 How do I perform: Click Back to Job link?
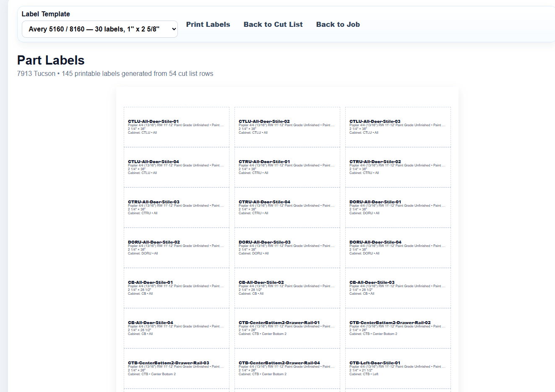point(338,24)
